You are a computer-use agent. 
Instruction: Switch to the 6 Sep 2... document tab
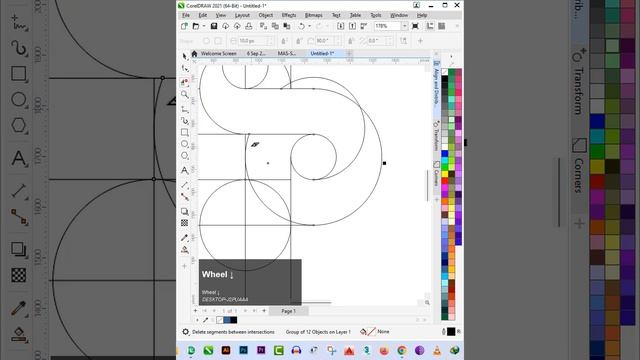[x=256, y=53]
